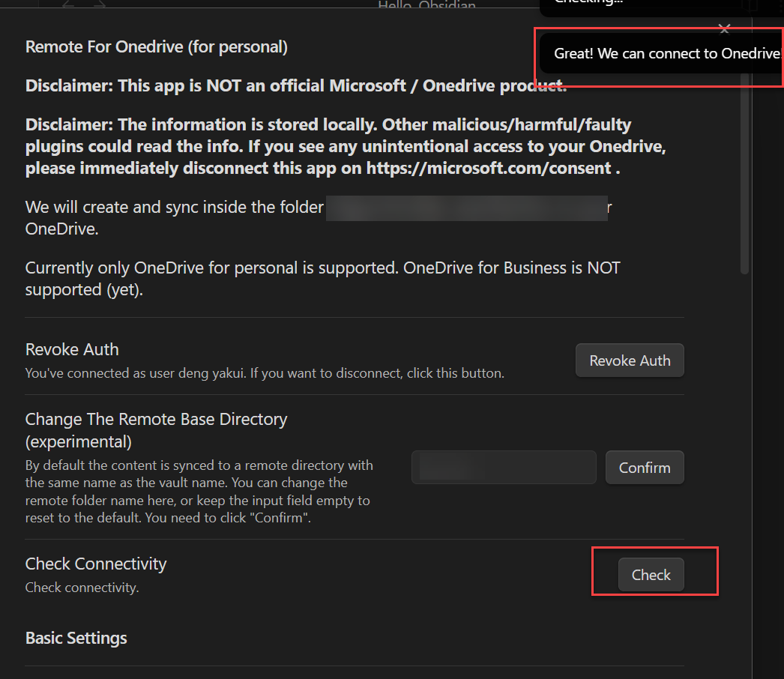The height and width of the screenshot is (679, 784).
Task: Click the 'Revoke Auth' section title
Action: [x=72, y=349]
